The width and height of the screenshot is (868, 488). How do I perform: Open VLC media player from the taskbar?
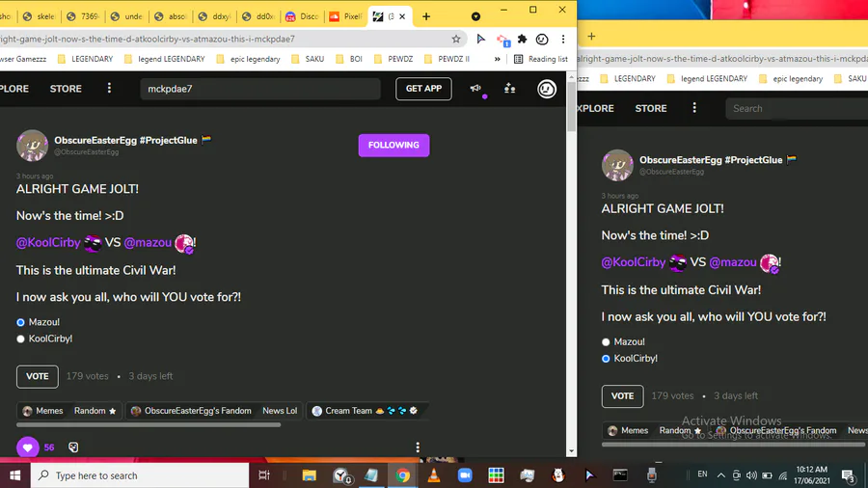[434, 475]
